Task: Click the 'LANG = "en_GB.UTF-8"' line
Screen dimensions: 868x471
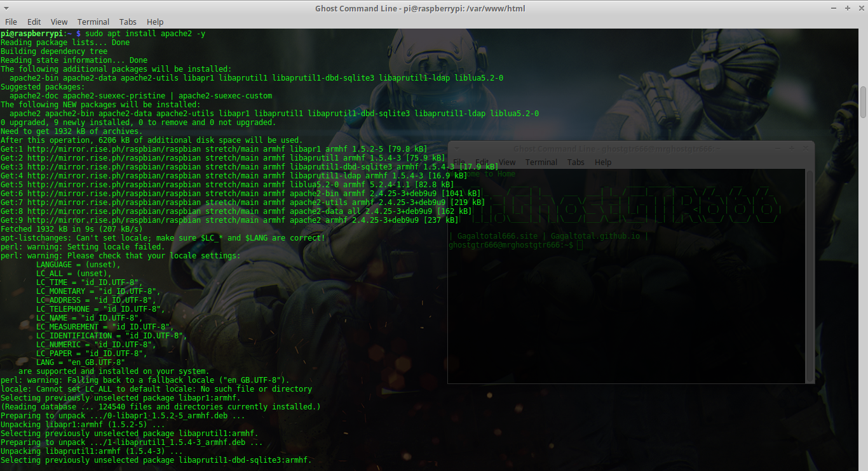Action: [81, 362]
